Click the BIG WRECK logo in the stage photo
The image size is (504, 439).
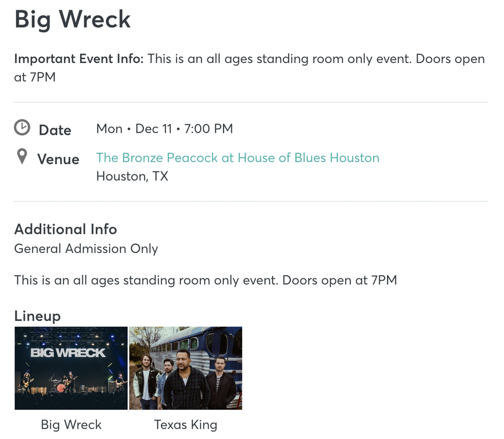pyautogui.click(x=68, y=353)
